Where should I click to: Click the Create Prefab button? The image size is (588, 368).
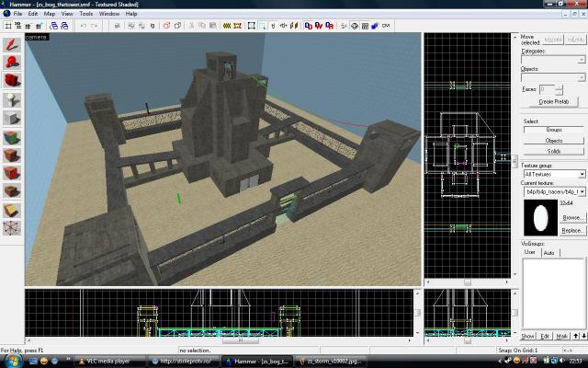(x=553, y=101)
